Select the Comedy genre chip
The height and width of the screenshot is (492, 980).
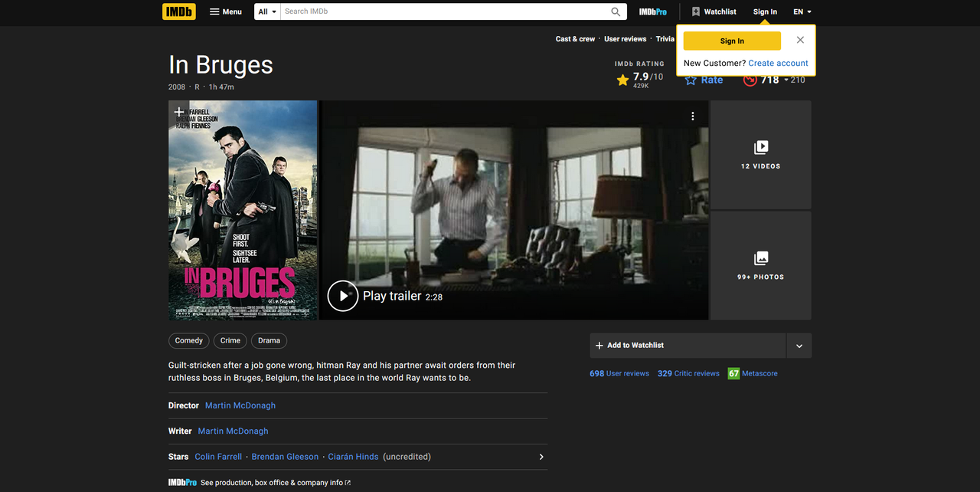coord(189,341)
